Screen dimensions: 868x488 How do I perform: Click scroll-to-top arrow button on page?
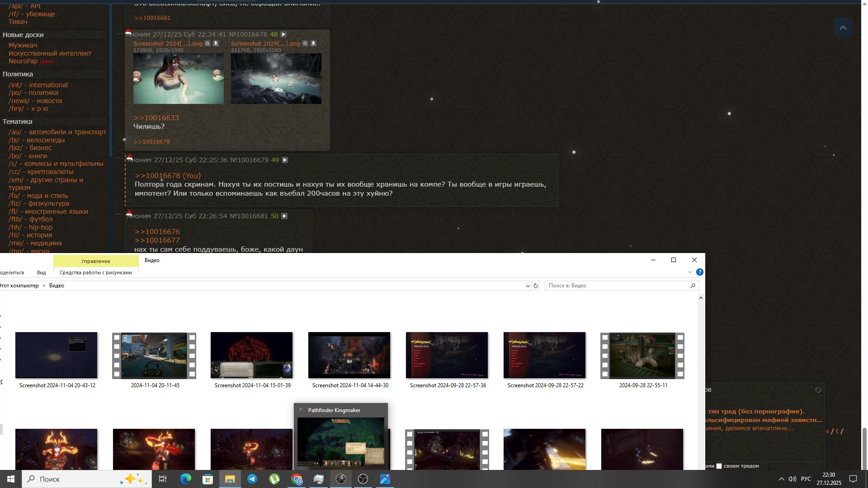(843, 28)
